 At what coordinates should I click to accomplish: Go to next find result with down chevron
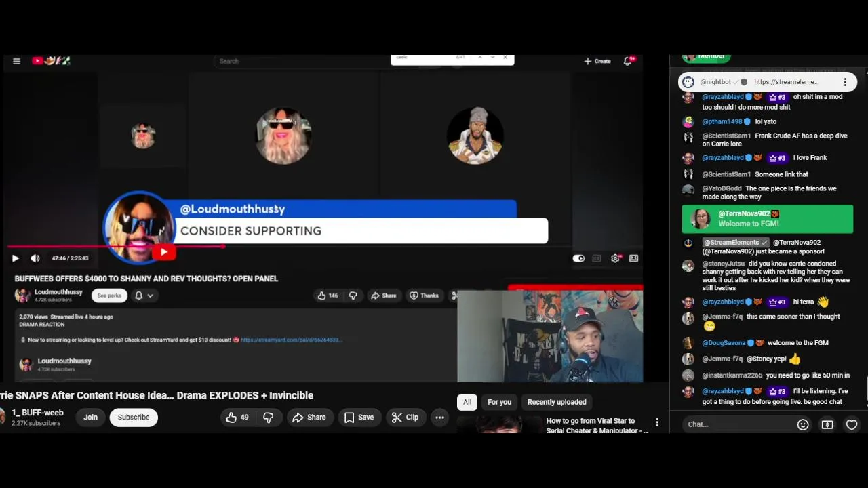click(492, 58)
